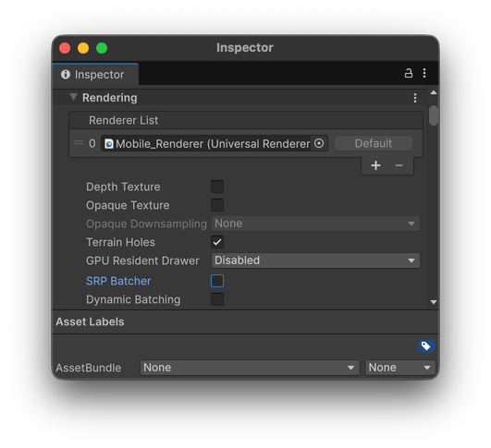Image resolution: width=491 pixels, height=448 pixels.
Task: Enable the Opaque Texture checkbox
Action: pyautogui.click(x=217, y=205)
